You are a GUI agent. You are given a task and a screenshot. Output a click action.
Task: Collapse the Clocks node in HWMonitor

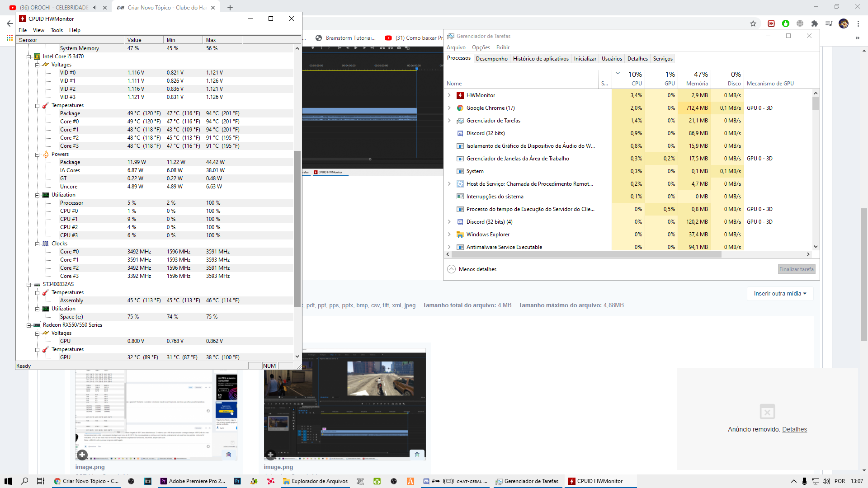(38, 244)
